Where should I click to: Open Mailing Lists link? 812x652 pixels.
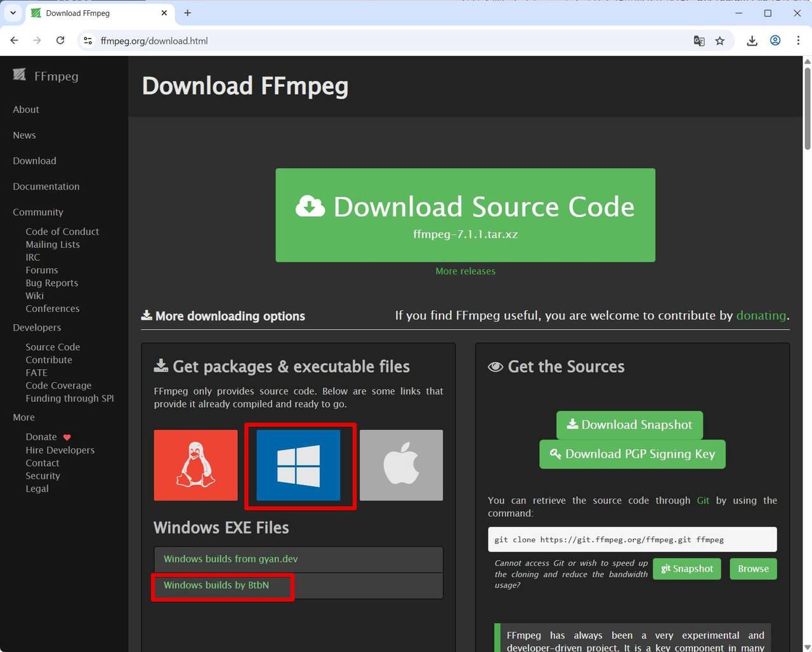[53, 244]
